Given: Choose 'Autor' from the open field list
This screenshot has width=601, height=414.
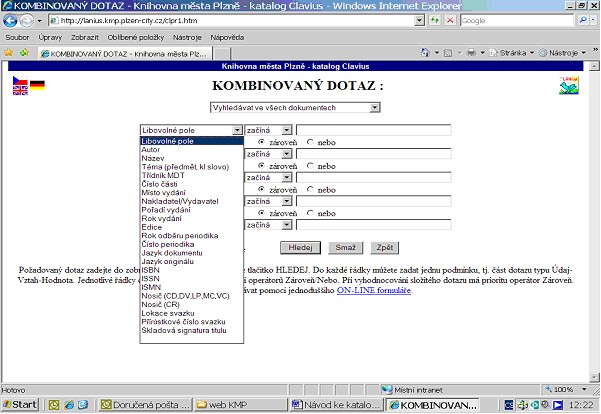Looking at the screenshot, I should coord(151,150).
